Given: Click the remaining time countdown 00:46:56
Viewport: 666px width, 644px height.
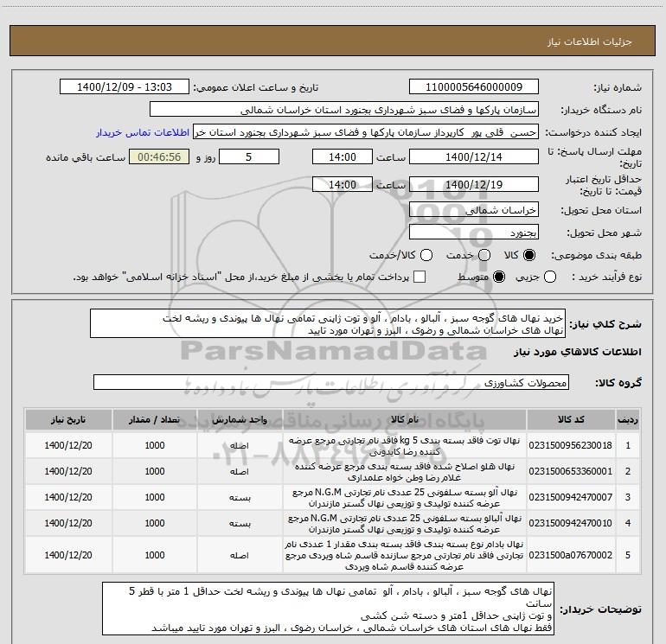Looking at the screenshot, I should [159, 157].
